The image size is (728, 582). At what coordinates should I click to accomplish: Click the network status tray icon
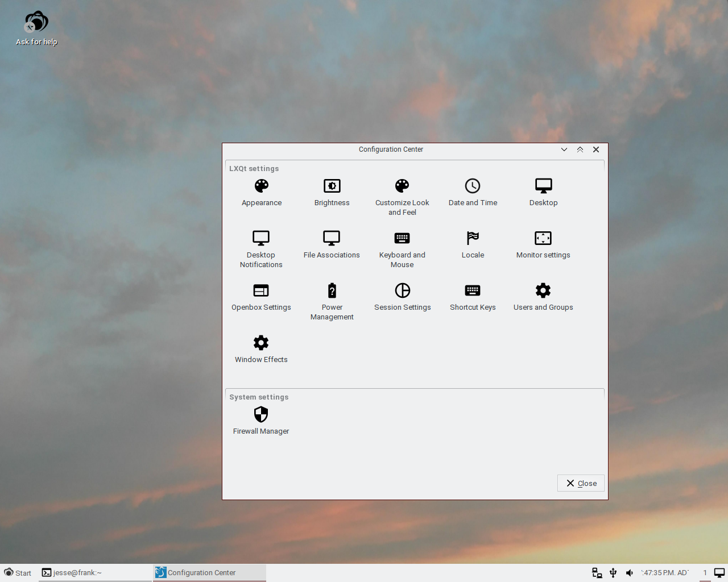coord(597,573)
